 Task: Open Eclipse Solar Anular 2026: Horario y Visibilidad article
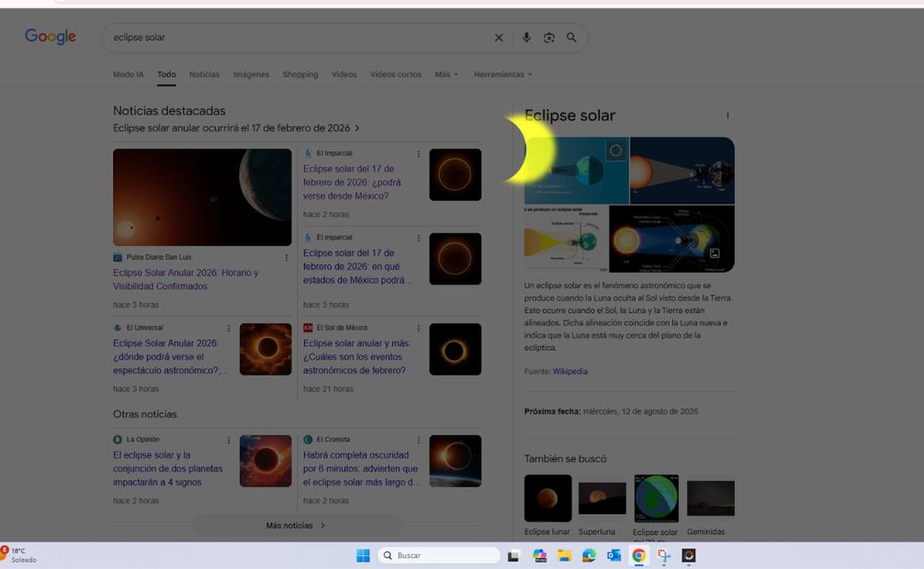186,279
